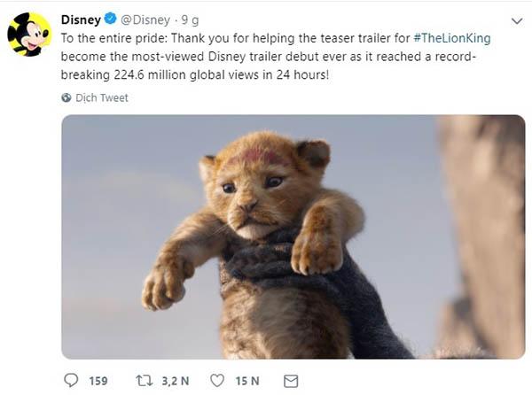The height and width of the screenshot is (395, 532).
Task: Open the Simba lion cub image
Action: (x=293, y=236)
